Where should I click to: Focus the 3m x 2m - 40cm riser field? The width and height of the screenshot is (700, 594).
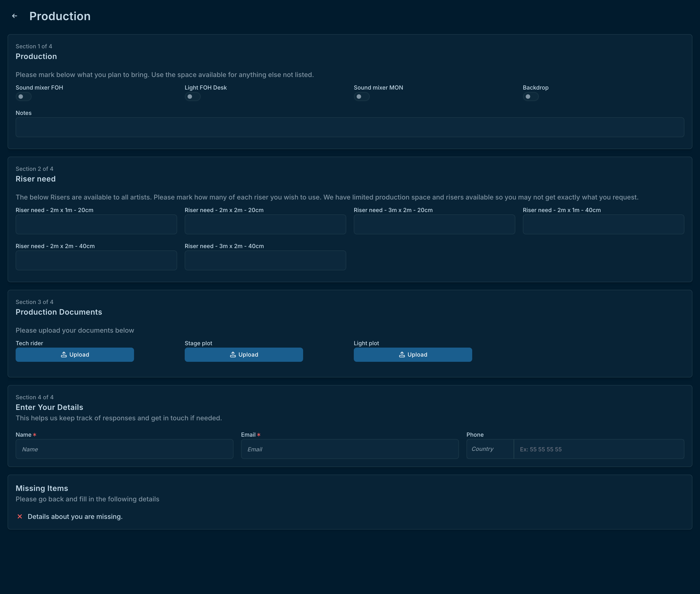[x=265, y=260]
